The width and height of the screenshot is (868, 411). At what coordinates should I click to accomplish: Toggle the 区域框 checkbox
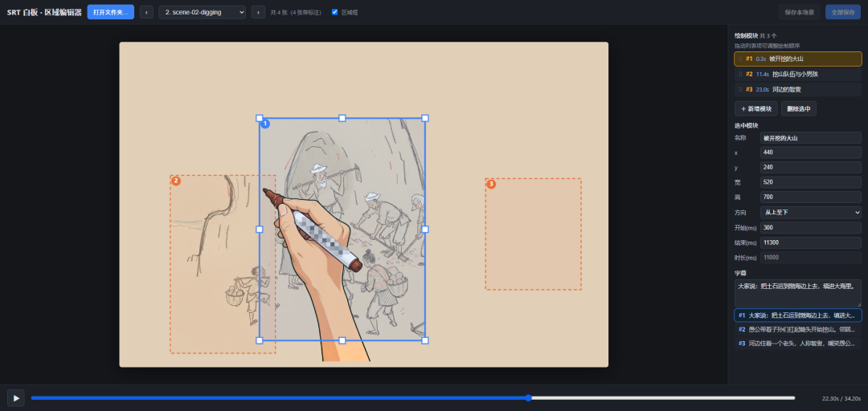[x=334, y=12]
